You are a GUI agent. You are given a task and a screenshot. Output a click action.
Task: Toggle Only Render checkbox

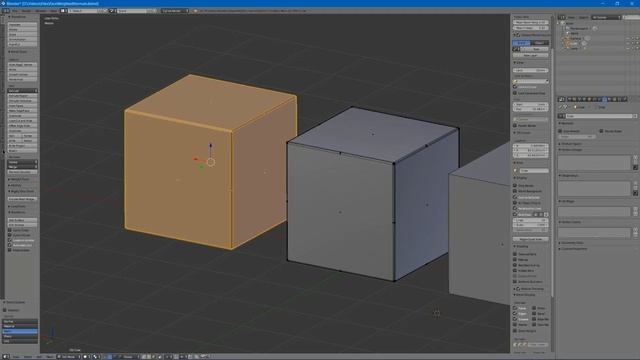click(x=515, y=185)
